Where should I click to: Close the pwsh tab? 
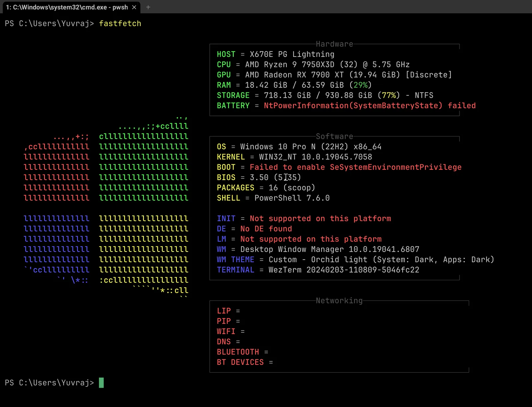pyautogui.click(x=134, y=7)
